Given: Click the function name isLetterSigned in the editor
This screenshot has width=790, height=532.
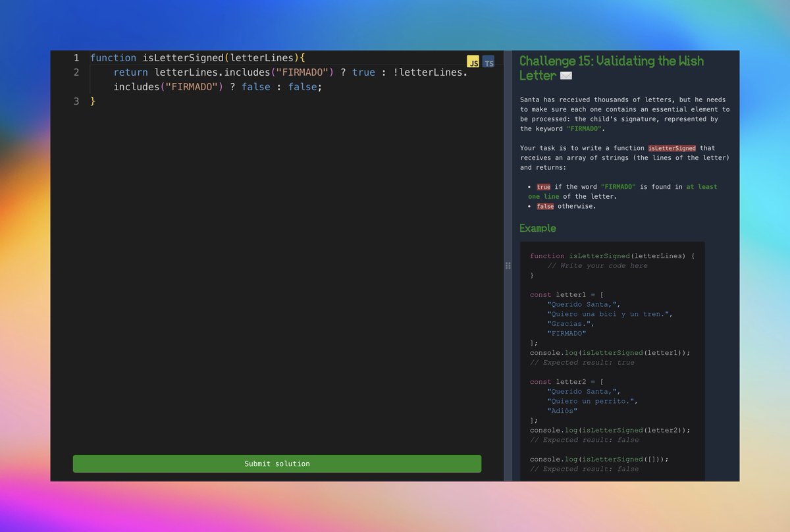Looking at the screenshot, I should 183,58.
